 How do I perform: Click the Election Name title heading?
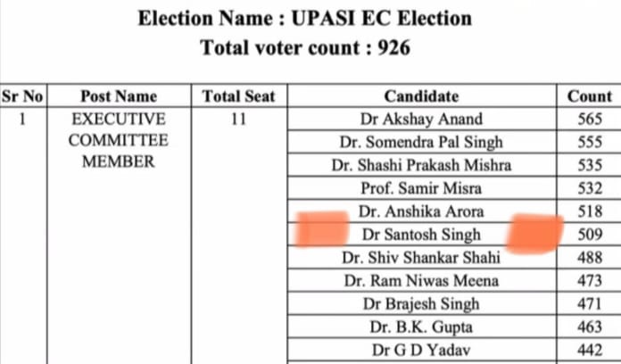click(x=304, y=18)
